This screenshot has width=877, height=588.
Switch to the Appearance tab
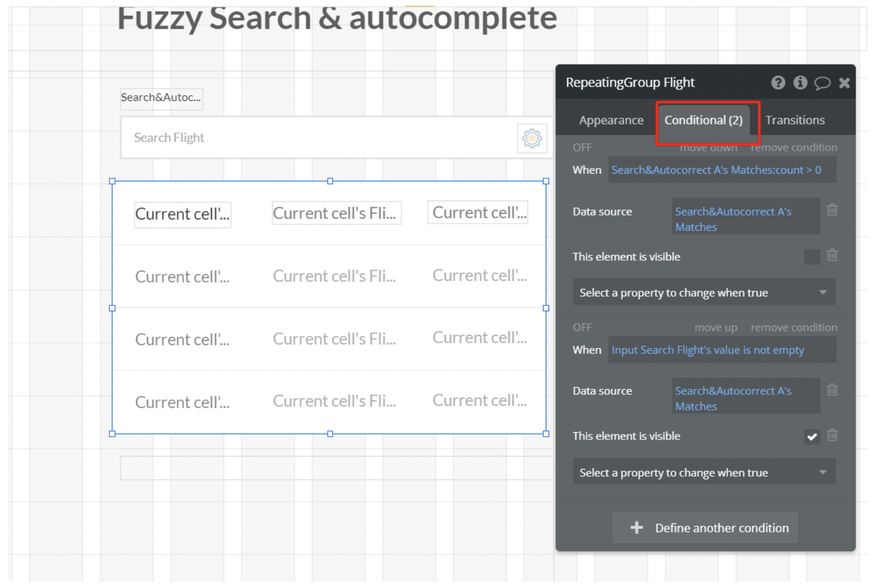(x=611, y=120)
